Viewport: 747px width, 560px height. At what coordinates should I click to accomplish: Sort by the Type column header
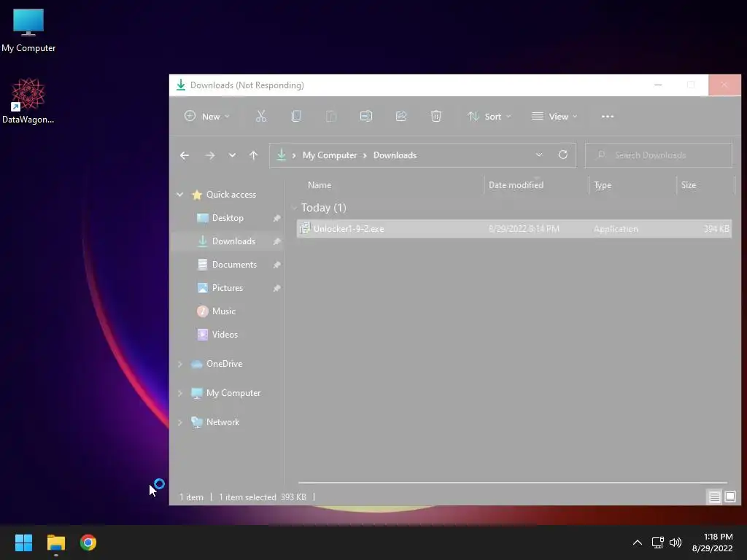pos(603,184)
